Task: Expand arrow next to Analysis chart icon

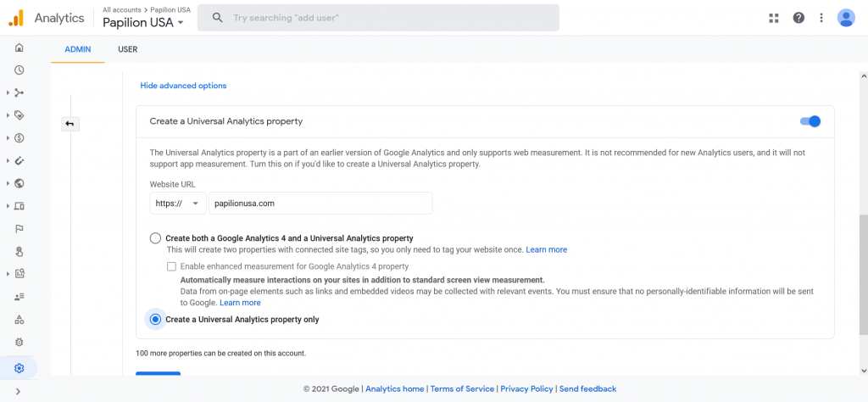Action: click(8, 274)
